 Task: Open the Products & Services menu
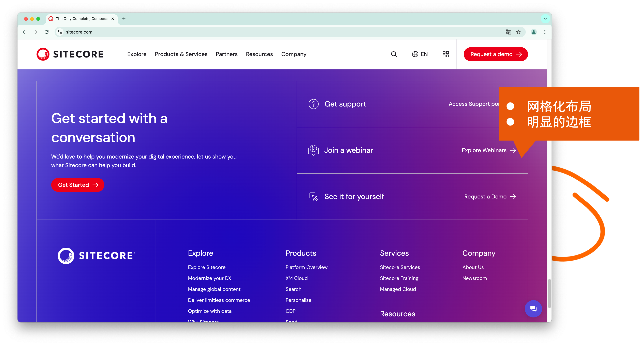(181, 54)
